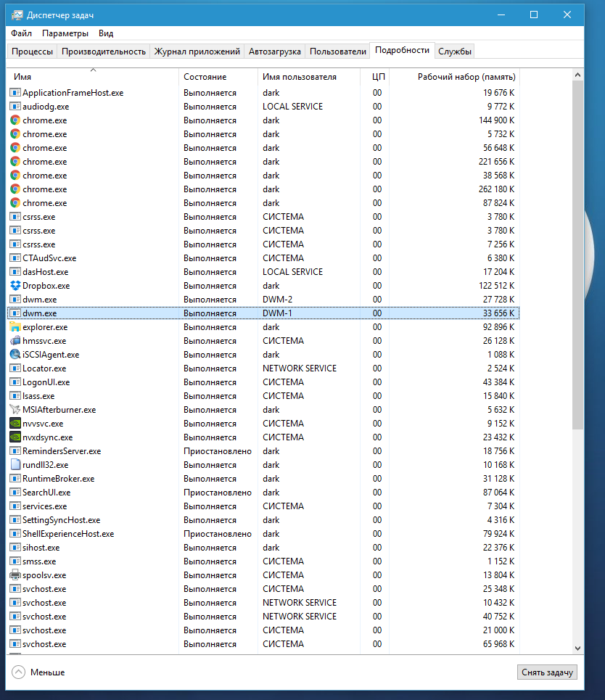Select the RemindersServer.exe row

click(x=263, y=451)
